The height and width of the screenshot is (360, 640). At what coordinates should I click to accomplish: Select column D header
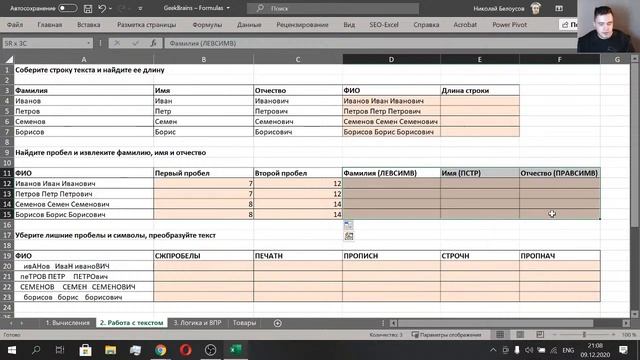click(391, 60)
